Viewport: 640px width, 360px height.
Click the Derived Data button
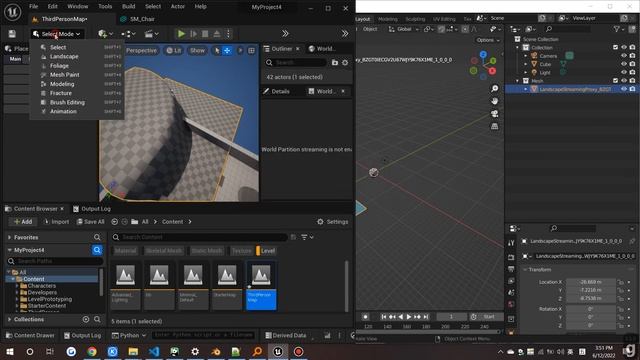click(x=286, y=336)
